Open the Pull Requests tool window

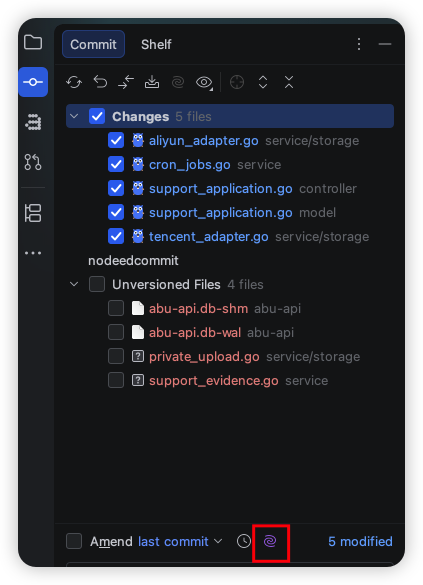(33, 162)
